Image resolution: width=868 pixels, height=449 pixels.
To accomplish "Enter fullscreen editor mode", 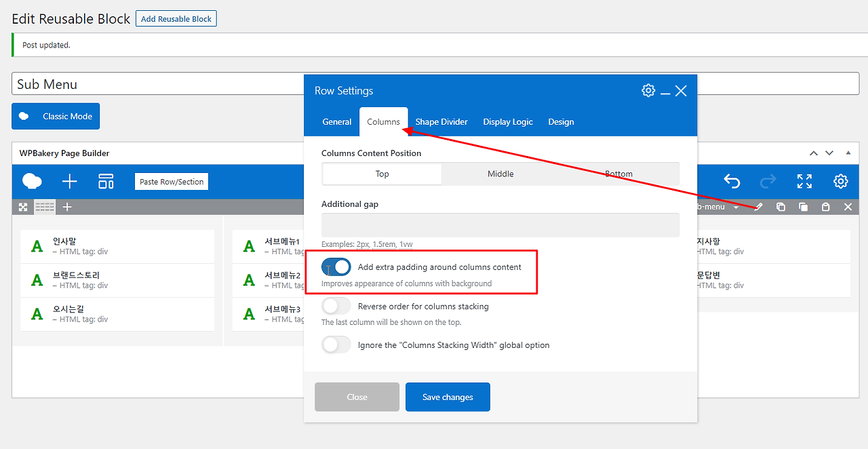I will [804, 181].
